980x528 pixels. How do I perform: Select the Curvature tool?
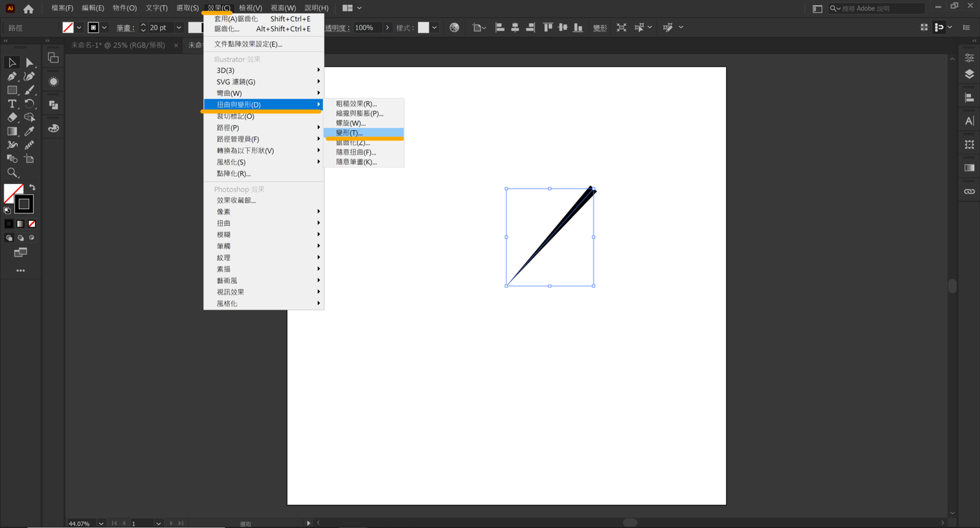click(x=29, y=76)
